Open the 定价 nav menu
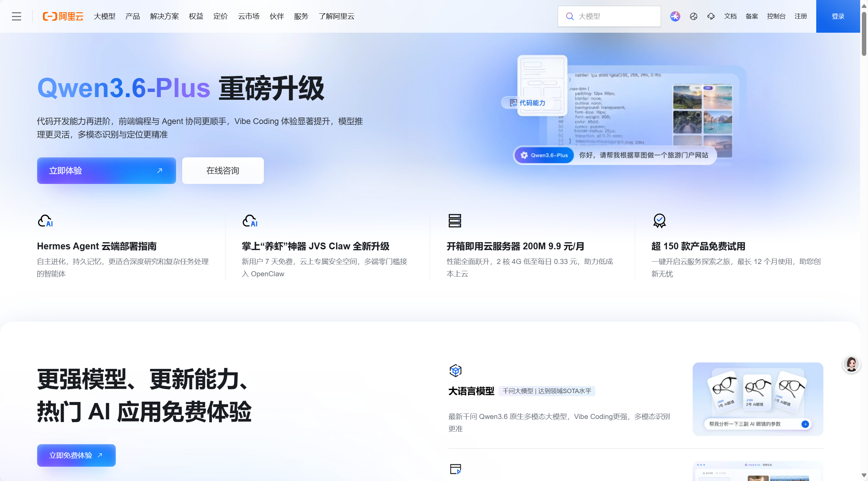 (220, 16)
